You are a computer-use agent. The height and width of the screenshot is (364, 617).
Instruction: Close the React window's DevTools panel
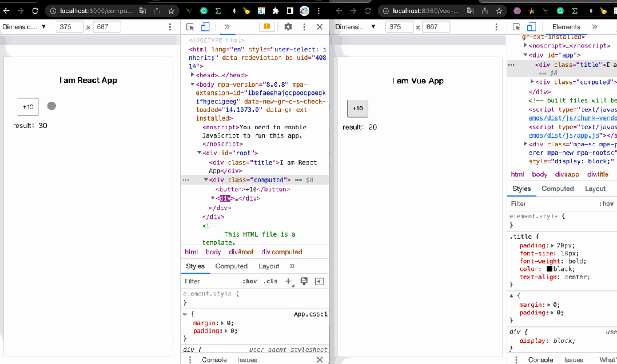pos(320,27)
